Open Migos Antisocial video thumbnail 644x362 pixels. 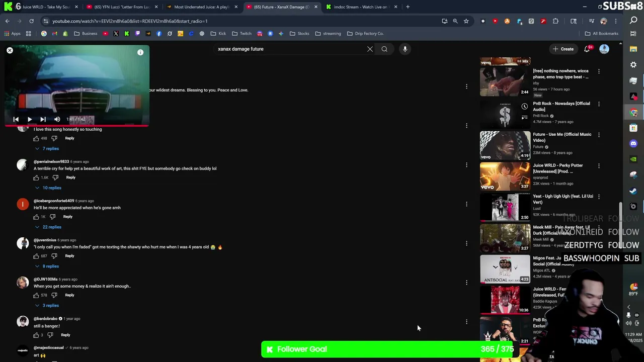click(505, 269)
